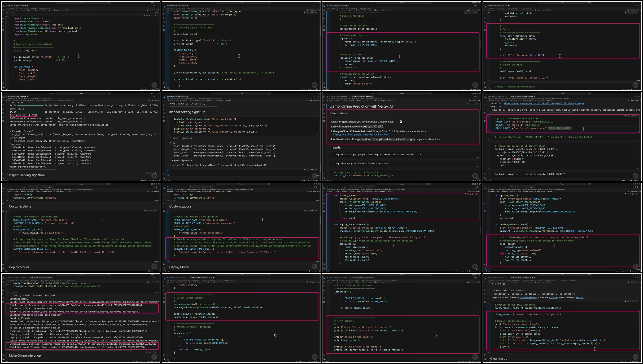
Task: Delete cell icon in 'Predict on MULTIPLE instances' toolbar
Action: pos(637,302)
